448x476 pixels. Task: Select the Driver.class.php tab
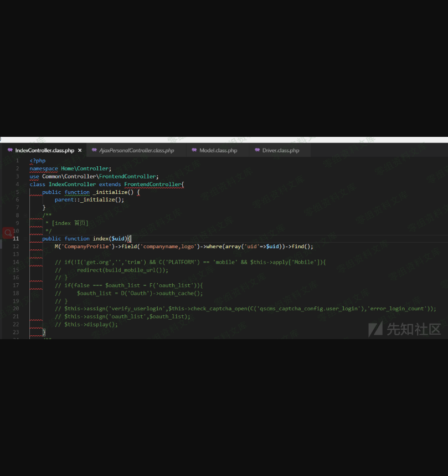281,150
